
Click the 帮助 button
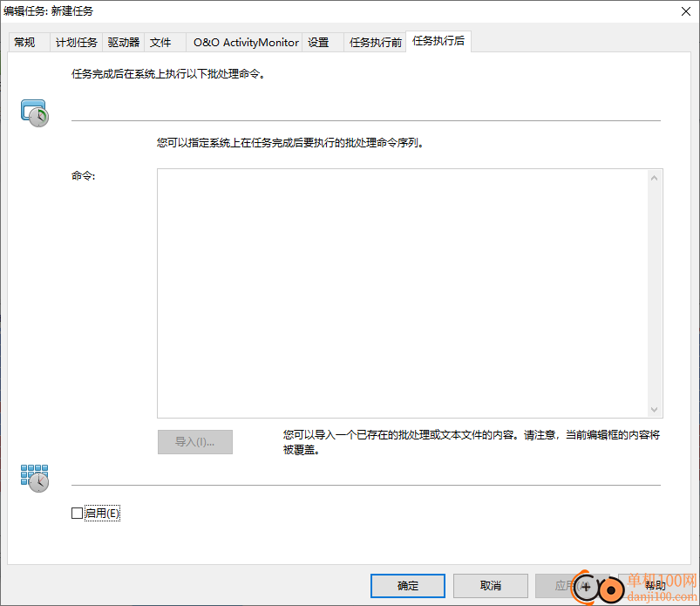(656, 585)
